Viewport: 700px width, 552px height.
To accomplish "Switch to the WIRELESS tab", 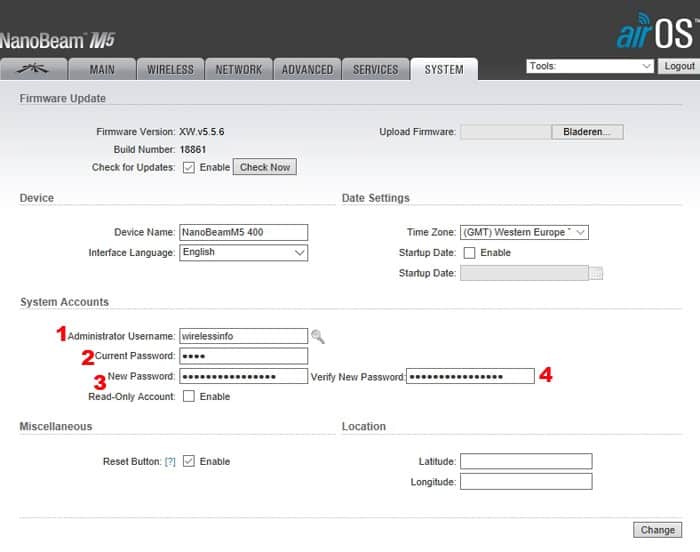I will coord(171,69).
